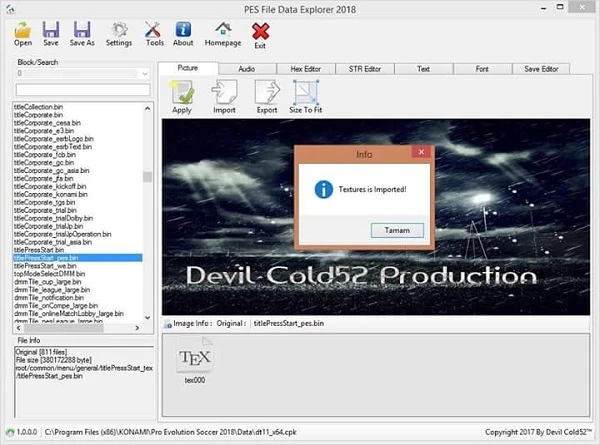Switch to the Font tab
The image size is (600, 445).
point(482,69)
